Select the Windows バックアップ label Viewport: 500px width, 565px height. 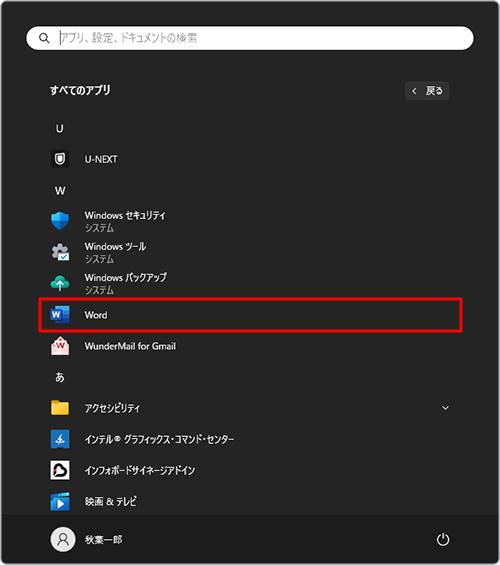pyautogui.click(x=125, y=277)
